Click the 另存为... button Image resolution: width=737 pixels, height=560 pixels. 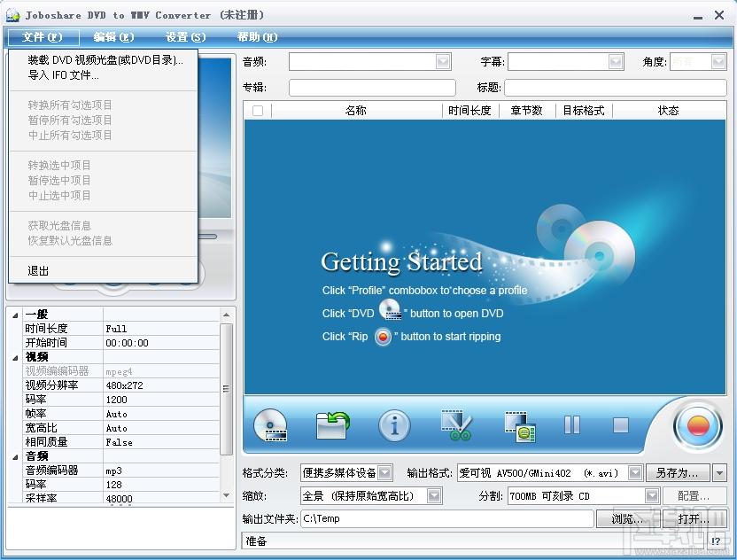point(678,472)
